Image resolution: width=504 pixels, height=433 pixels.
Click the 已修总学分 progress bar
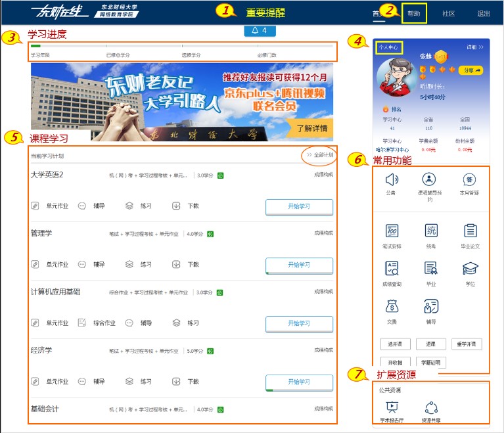[145, 46]
